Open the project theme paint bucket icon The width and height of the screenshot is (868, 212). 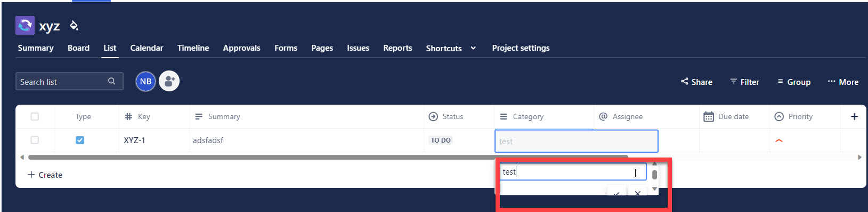(74, 25)
